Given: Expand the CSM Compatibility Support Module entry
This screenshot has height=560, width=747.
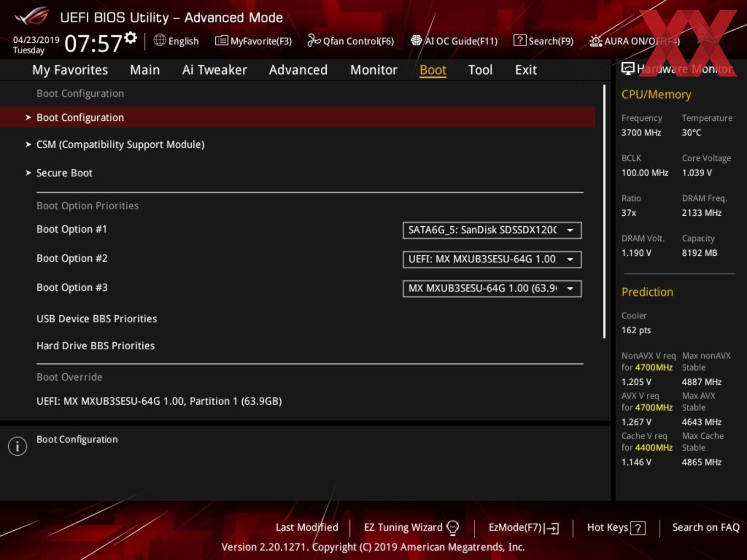Looking at the screenshot, I should tap(120, 144).
